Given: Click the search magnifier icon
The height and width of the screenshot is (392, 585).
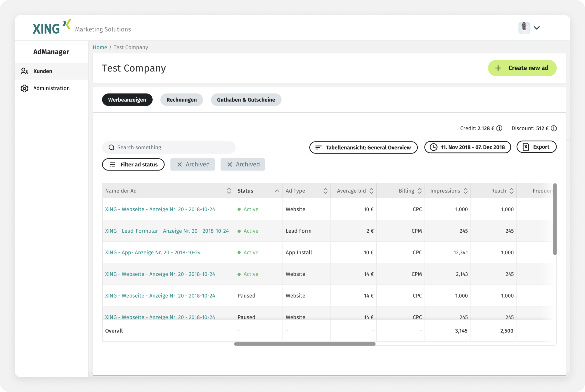Looking at the screenshot, I should tap(111, 147).
